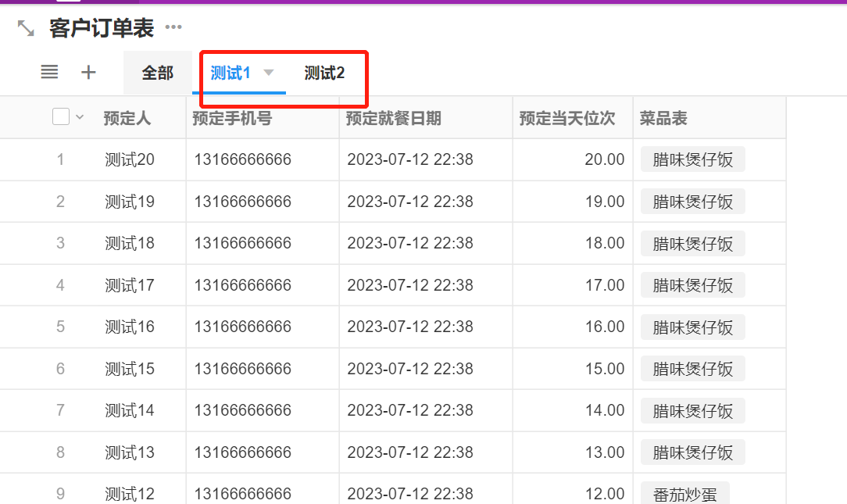Switch to the 全部 tab
Screen dimensions: 847x504
[x=158, y=73]
